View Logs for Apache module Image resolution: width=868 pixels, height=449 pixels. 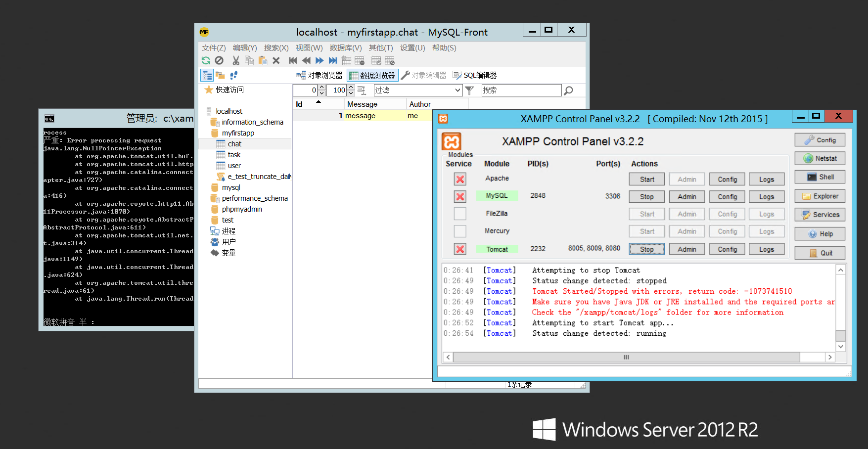click(767, 180)
